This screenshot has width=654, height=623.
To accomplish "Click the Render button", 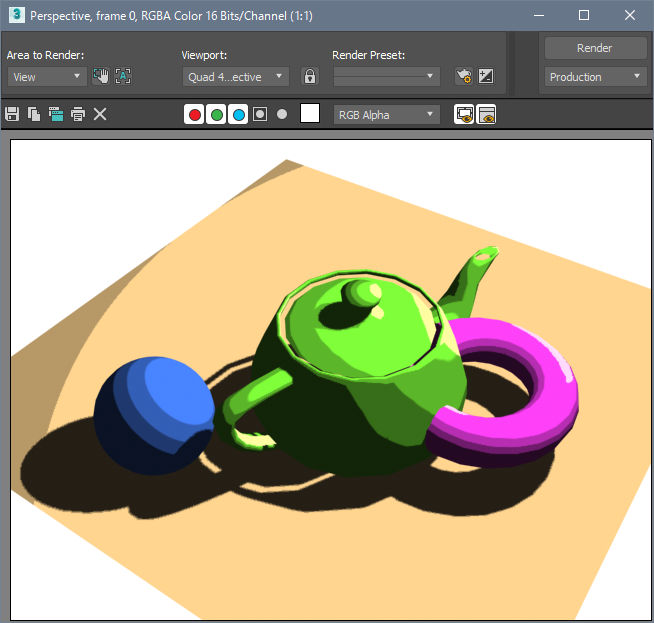I will [595, 48].
